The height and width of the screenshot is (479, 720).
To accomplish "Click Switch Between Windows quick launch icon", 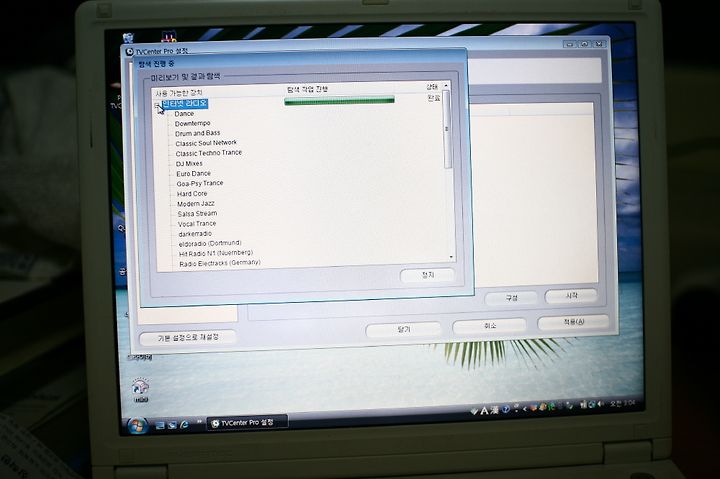I will tap(172, 425).
